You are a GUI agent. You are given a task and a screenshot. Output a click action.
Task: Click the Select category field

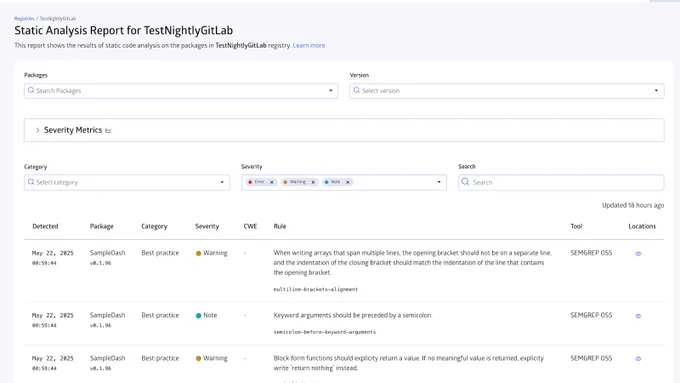pos(127,182)
